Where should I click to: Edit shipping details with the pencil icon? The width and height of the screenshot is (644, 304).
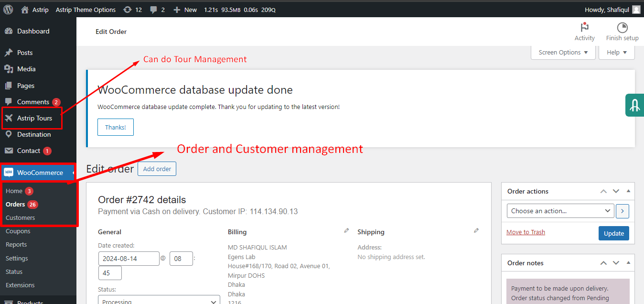pos(476,230)
